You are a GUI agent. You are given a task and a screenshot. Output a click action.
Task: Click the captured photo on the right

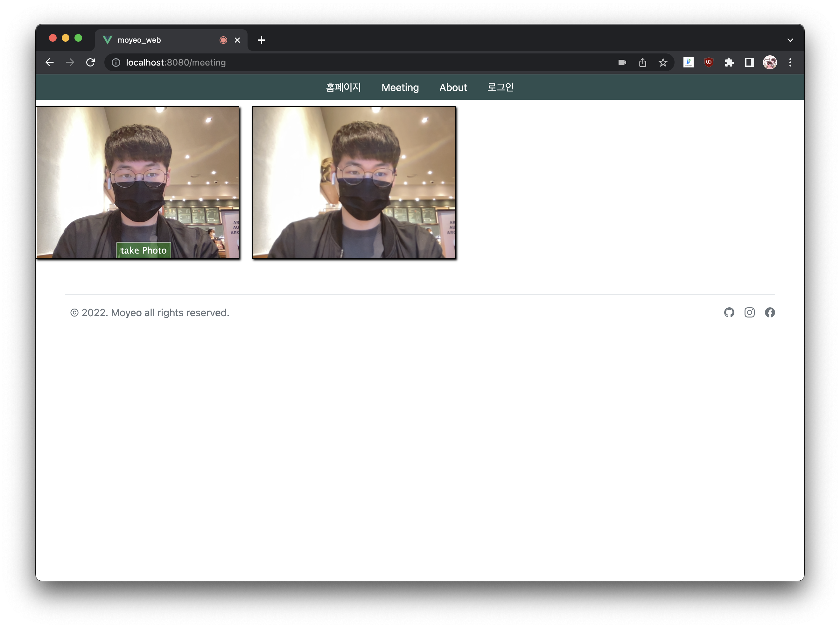353,183
